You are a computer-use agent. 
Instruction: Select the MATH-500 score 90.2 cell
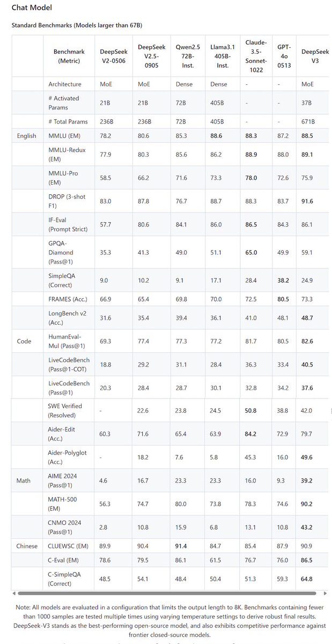[x=307, y=504]
